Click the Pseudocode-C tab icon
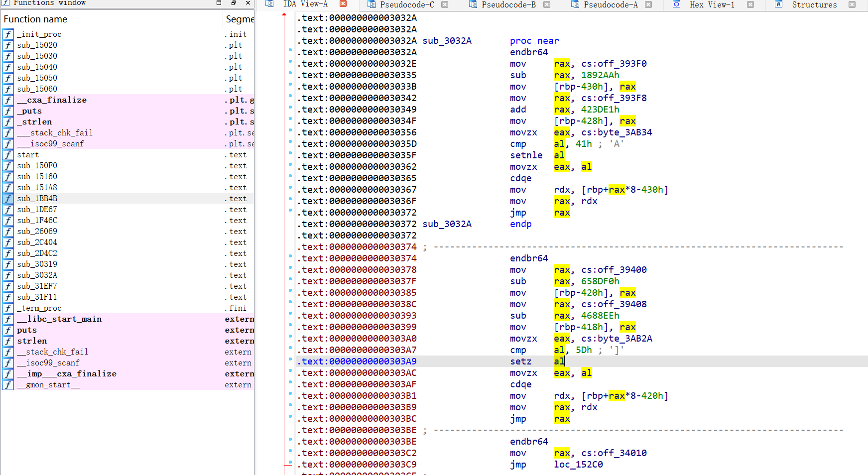The width and height of the screenshot is (868, 475). click(371, 4)
